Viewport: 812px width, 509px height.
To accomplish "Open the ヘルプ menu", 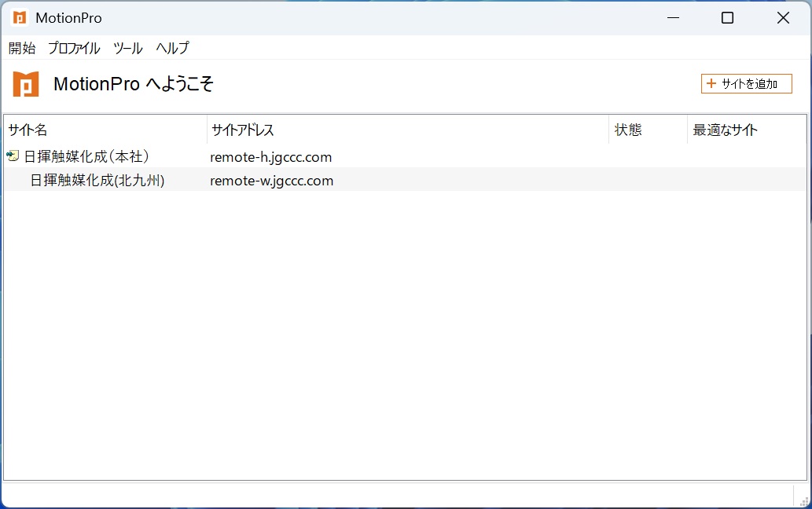I will (x=173, y=48).
